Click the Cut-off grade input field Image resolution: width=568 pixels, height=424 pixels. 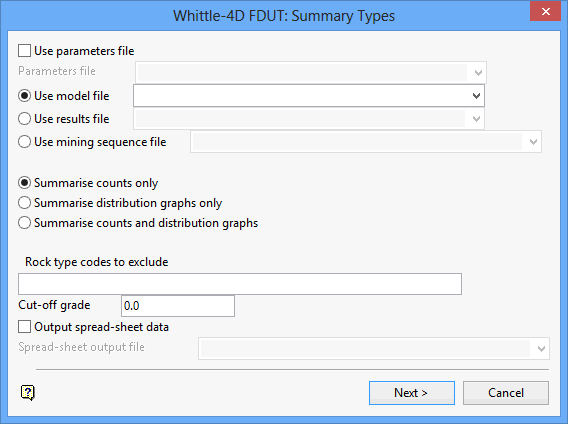point(178,306)
